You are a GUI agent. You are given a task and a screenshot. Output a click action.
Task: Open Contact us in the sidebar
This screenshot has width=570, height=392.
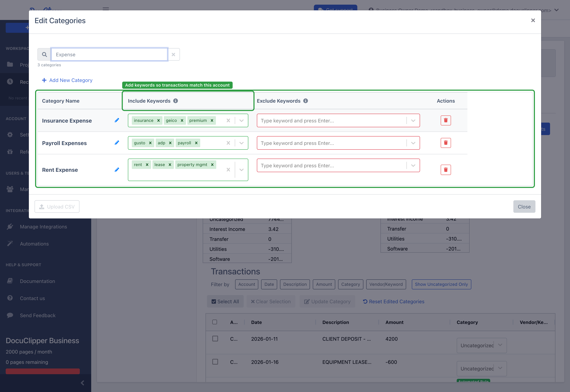pos(32,298)
